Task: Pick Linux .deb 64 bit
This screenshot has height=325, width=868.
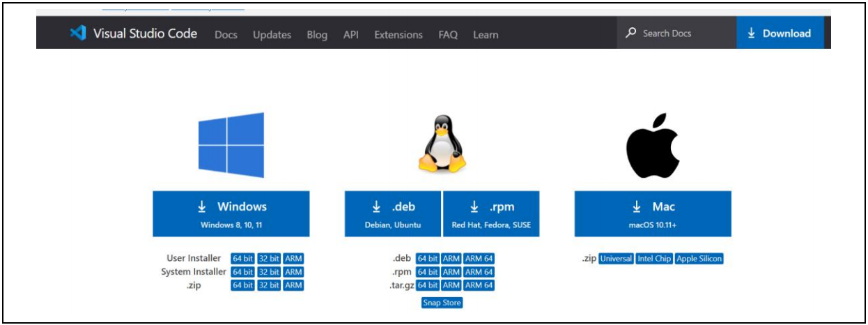Action: click(x=428, y=259)
